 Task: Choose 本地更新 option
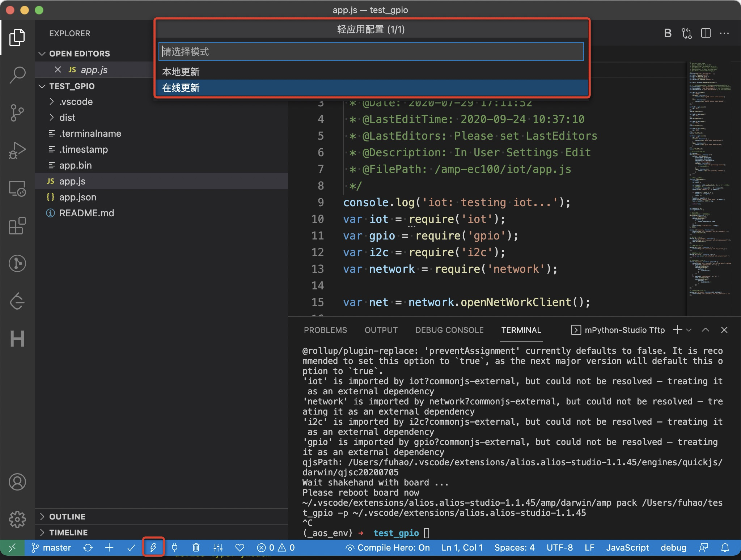pos(372,72)
